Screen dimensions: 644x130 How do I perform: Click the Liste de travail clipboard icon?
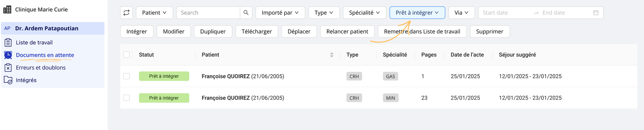click(x=8, y=42)
